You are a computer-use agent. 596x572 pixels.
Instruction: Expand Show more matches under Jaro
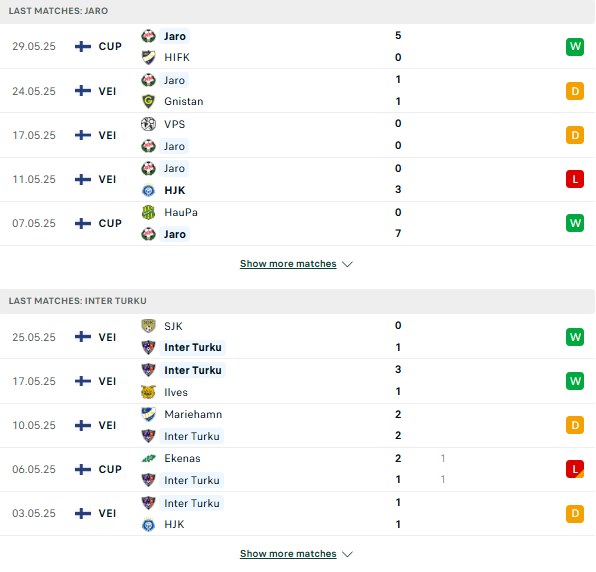pyautogui.click(x=288, y=264)
